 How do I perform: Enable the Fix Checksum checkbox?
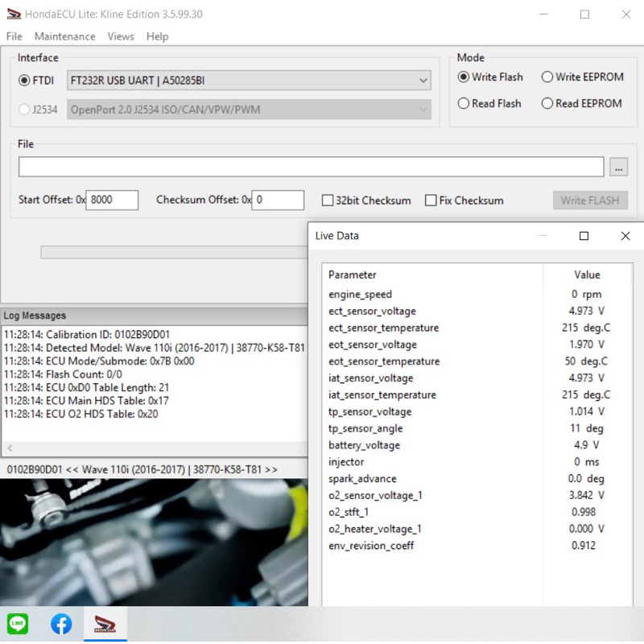[x=431, y=200]
